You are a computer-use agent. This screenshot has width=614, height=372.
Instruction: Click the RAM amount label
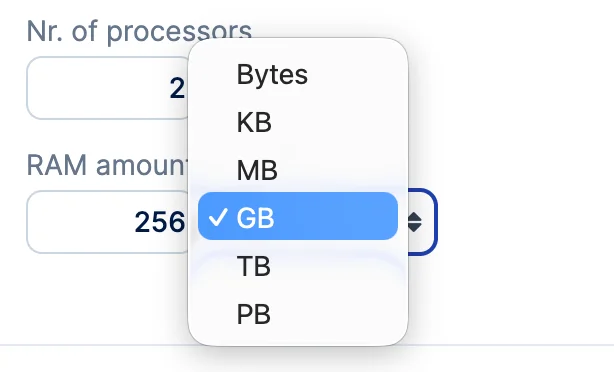pos(107,165)
